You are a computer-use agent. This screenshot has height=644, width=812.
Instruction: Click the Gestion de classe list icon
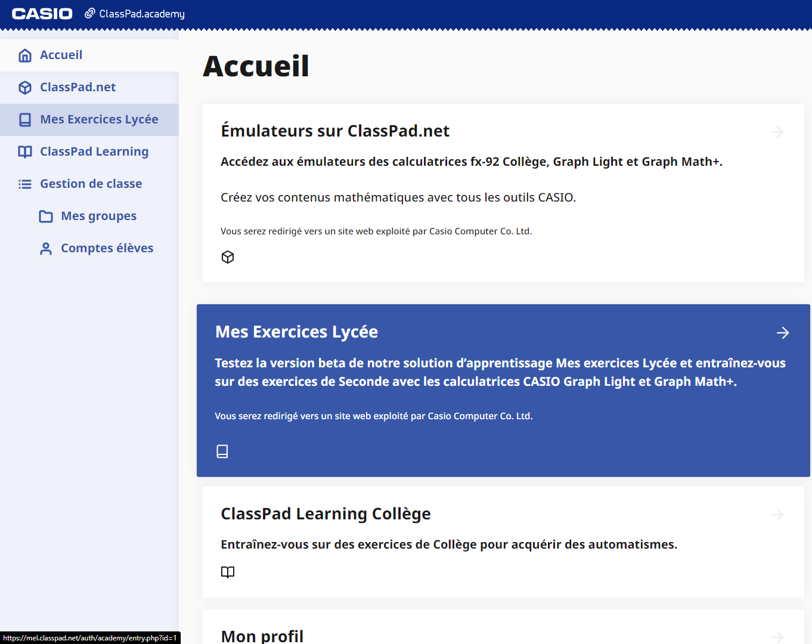coord(25,184)
